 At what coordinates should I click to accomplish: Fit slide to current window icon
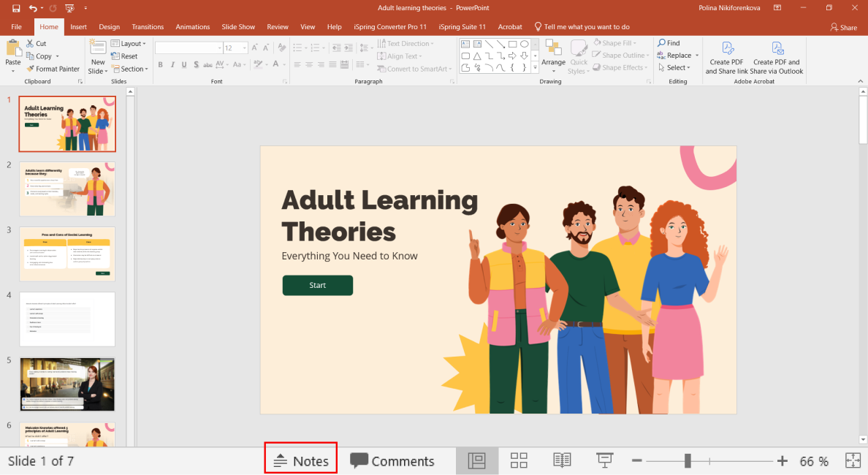pos(853,460)
